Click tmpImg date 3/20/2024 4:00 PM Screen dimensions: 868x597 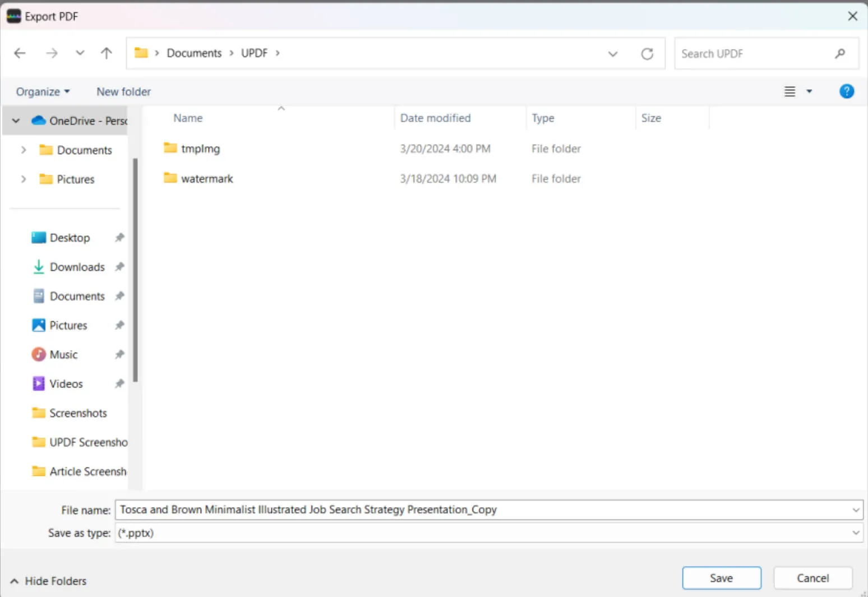pos(445,149)
